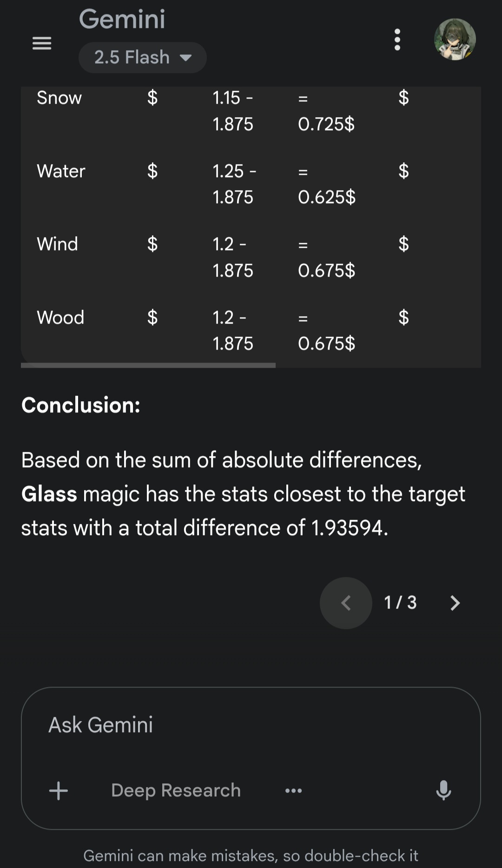This screenshot has height=868, width=502.
Task: Click the plus attachment icon
Action: [59, 790]
